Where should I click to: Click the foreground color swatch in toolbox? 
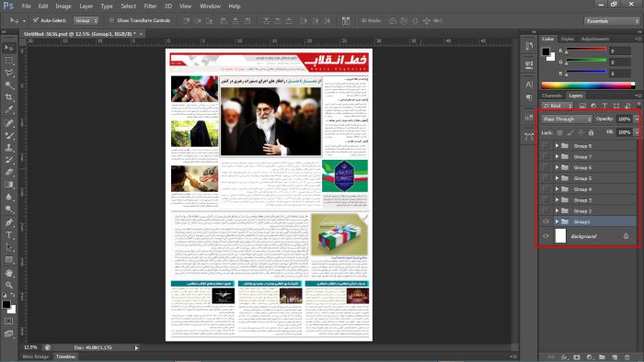click(6, 305)
